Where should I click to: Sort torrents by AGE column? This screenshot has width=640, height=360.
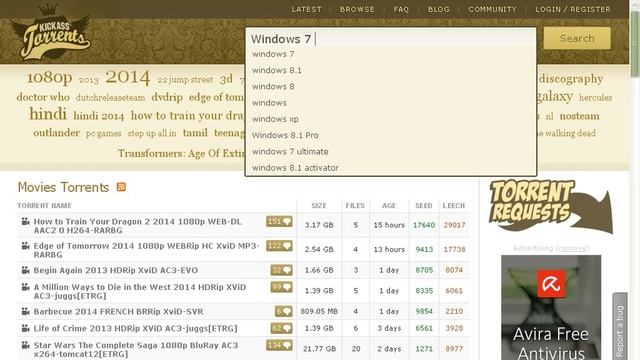[x=389, y=206]
